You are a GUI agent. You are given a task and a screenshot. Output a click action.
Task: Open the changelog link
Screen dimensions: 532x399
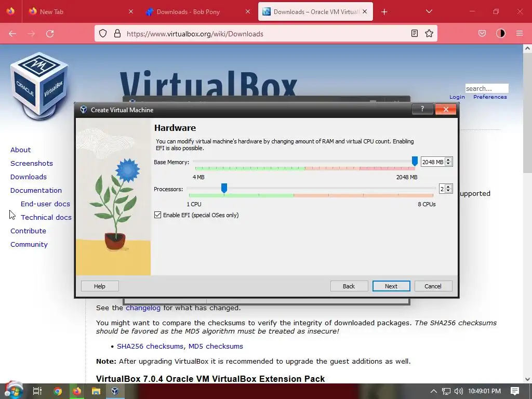(x=143, y=308)
